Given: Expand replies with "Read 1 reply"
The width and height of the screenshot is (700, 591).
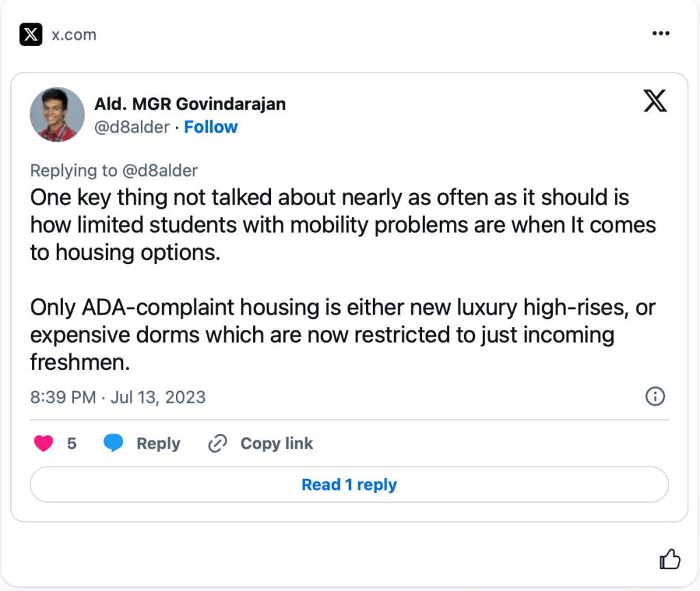Looking at the screenshot, I should [349, 485].
